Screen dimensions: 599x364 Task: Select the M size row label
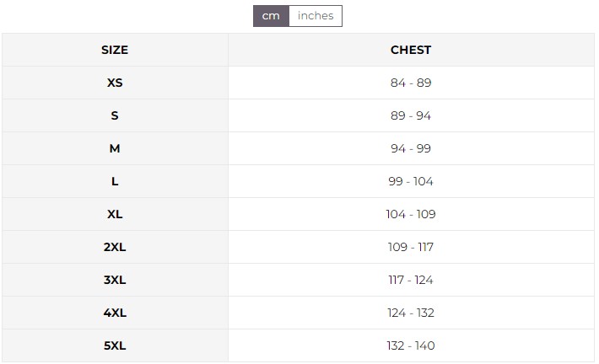coord(115,148)
